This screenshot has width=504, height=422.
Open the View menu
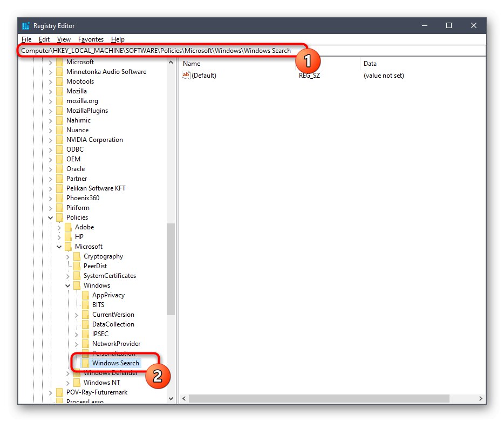click(x=64, y=39)
